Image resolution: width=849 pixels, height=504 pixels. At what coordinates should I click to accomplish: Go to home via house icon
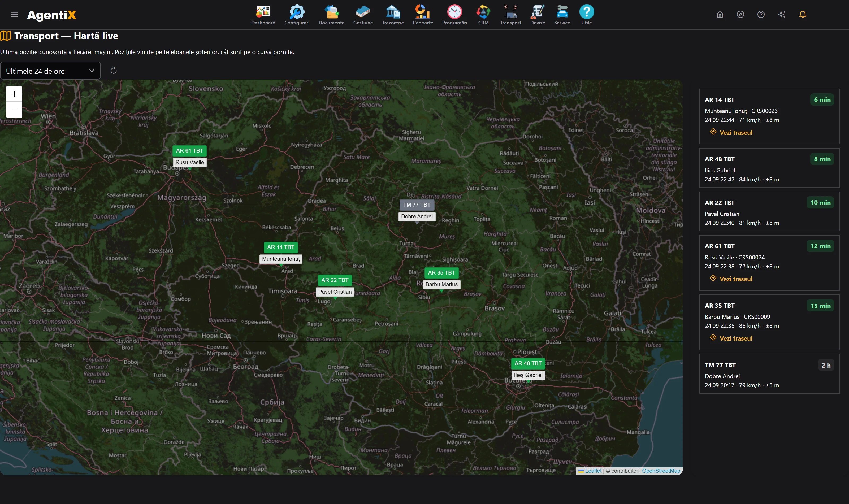click(720, 14)
